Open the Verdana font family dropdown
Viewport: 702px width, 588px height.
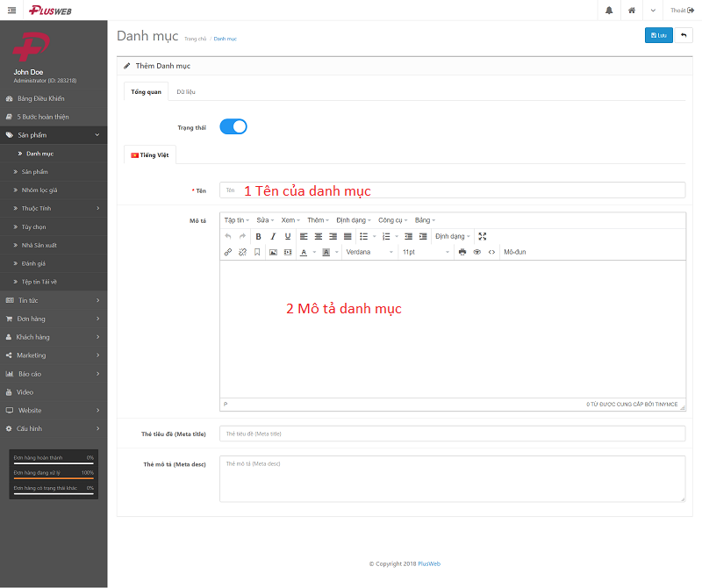(369, 252)
